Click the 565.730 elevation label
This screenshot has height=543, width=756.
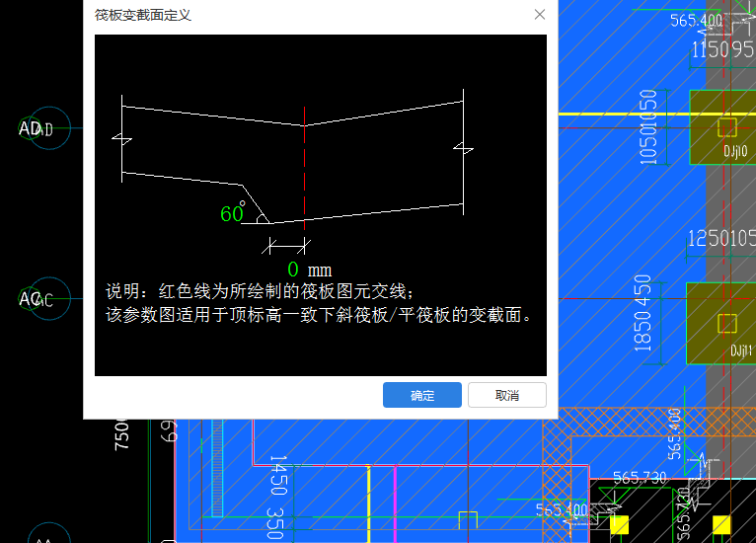(x=640, y=478)
